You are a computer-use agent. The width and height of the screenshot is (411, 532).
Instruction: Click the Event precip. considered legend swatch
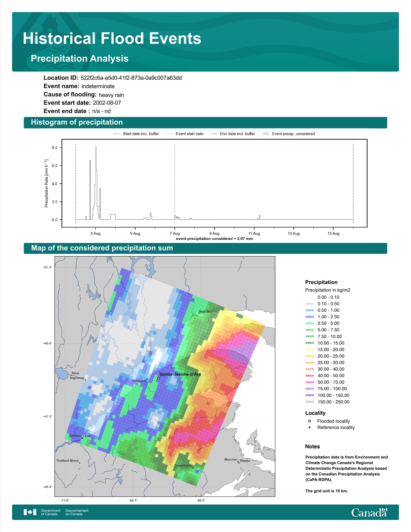coord(266,134)
